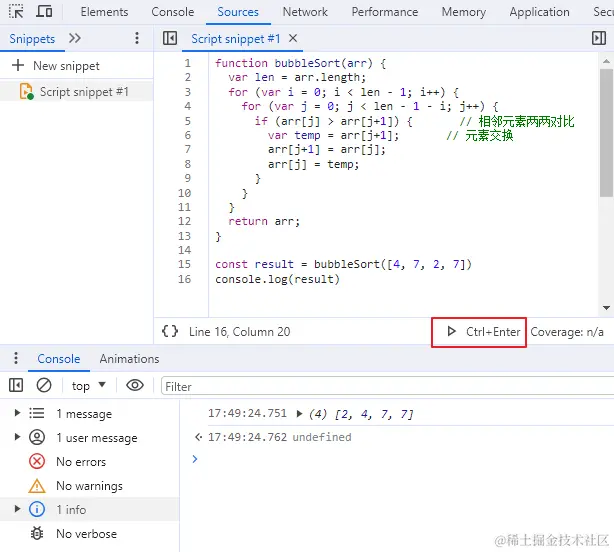The height and width of the screenshot is (552, 614).
Task: Select the user message person icon
Action: coord(37,437)
